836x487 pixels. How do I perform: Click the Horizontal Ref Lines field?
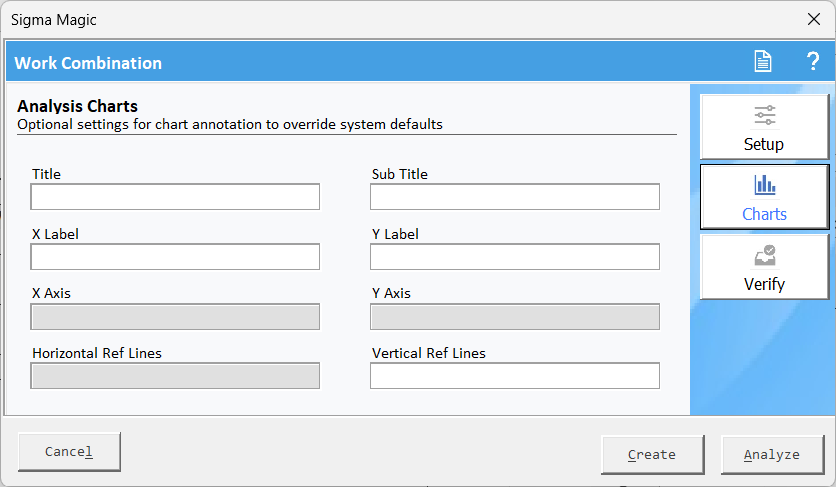[x=175, y=376]
